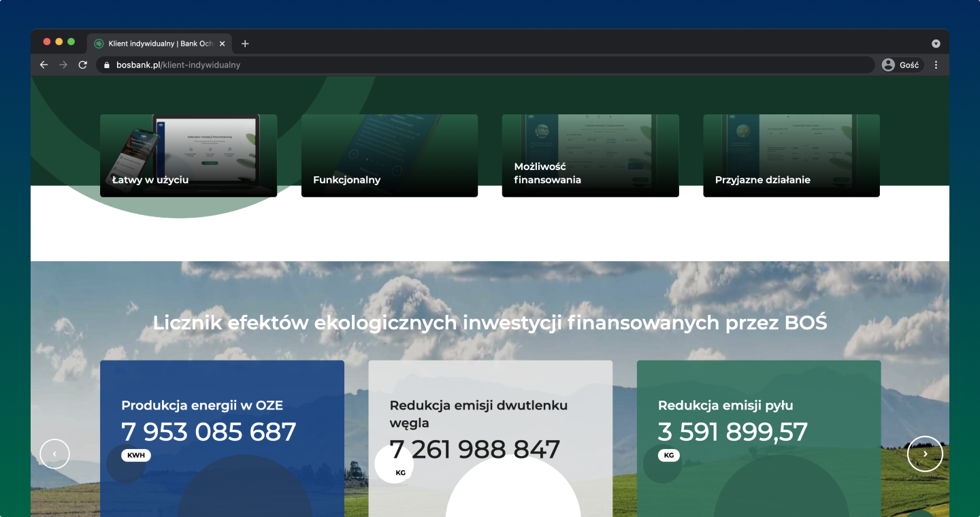Click the Produkcja energii w OZE tile
The height and width of the screenshot is (517, 980).
point(222,435)
